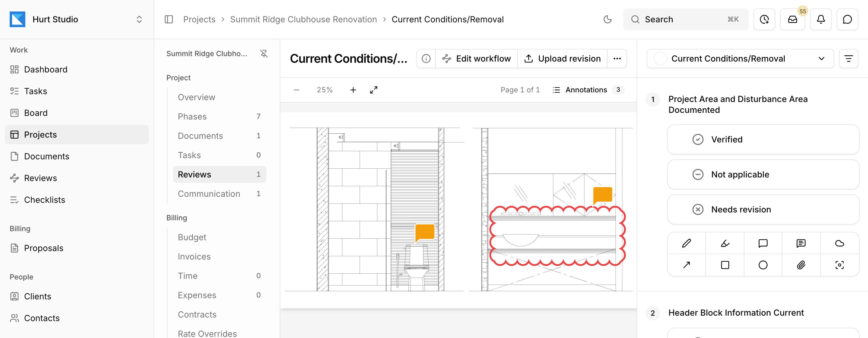
Task: Toggle dark mode with the moon icon
Action: pyautogui.click(x=607, y=19)
